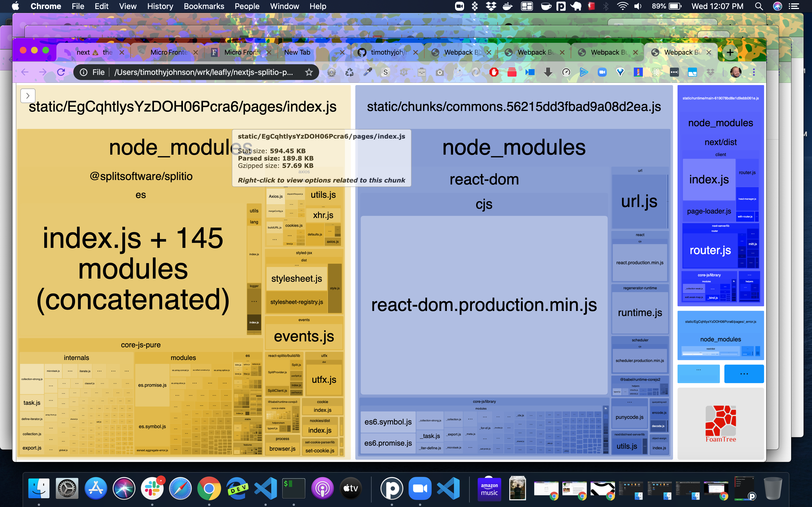
Task: Click the down-arrow downloader extension icon
Action: click(x=548, y=72)
